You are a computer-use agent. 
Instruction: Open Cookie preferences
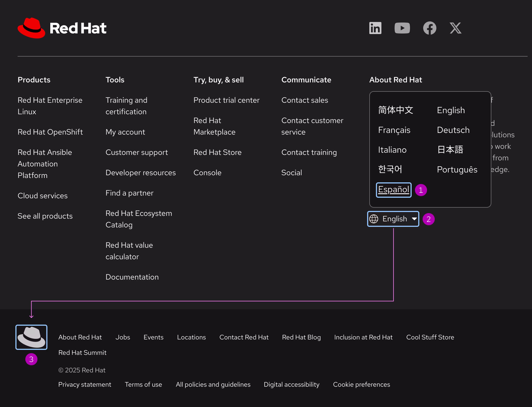click(361, 384)
